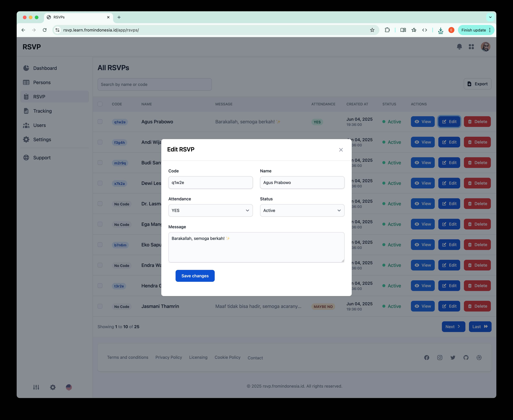Open the GitHub footer icon
Screen dimensions: 513x420
pos(466,358)
